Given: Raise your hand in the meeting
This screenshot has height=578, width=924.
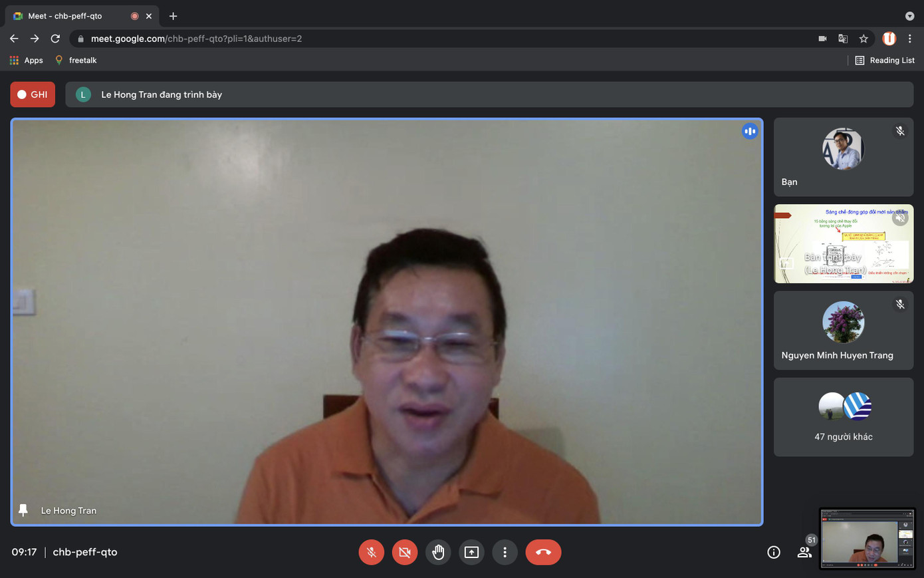Looking at the screenshot, I should (438, 552).
